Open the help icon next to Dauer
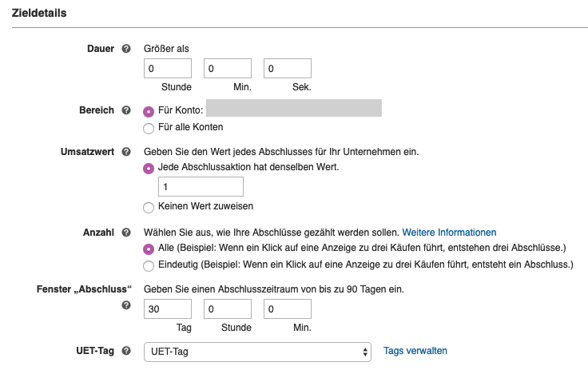Screen dimensions: 588x378 point(126,49)
